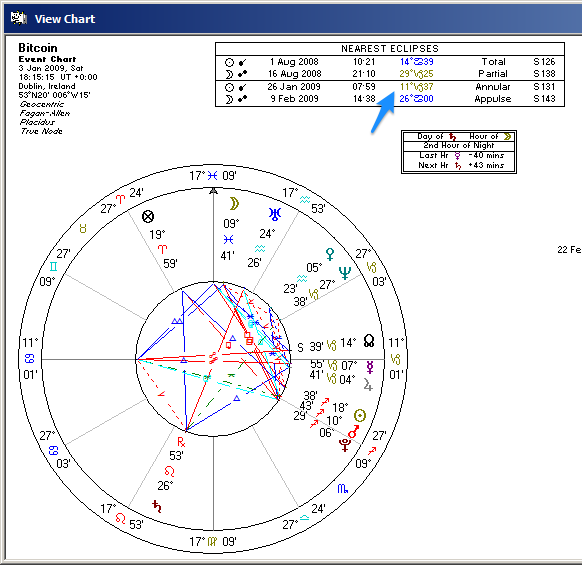Viewport: 582px width, 565px height.
Task: Click the Fagan-Allen ayanamsa text
Action: click(45, 113)
